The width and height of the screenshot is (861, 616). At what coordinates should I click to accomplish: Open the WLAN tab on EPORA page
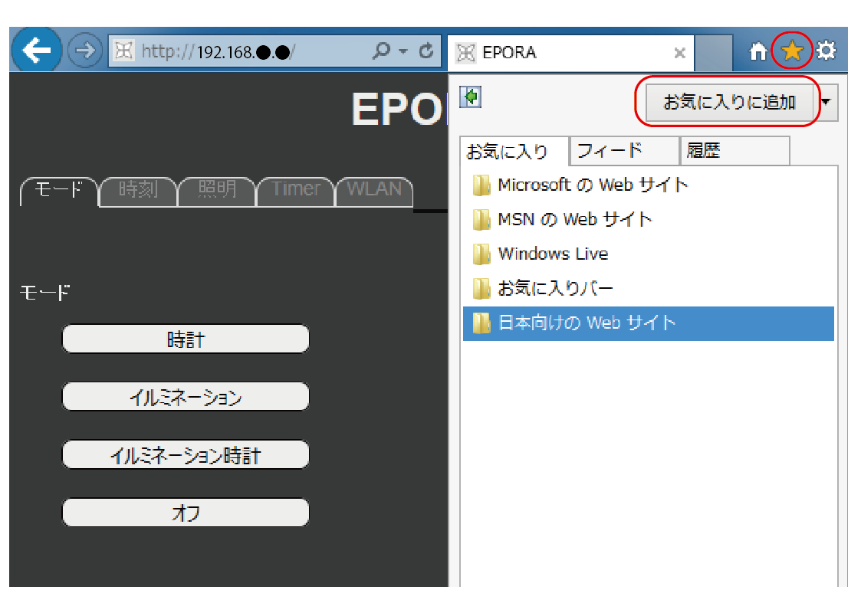(x=374, y=190)
